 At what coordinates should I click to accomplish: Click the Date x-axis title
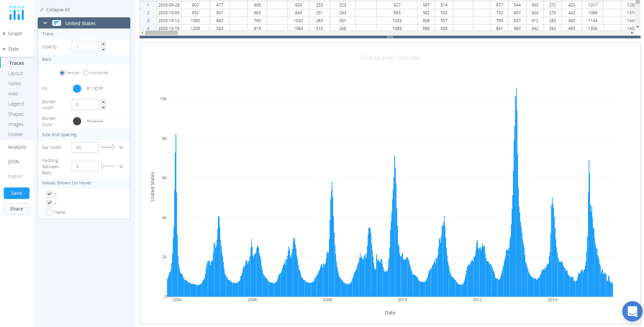tap(390, 313)
